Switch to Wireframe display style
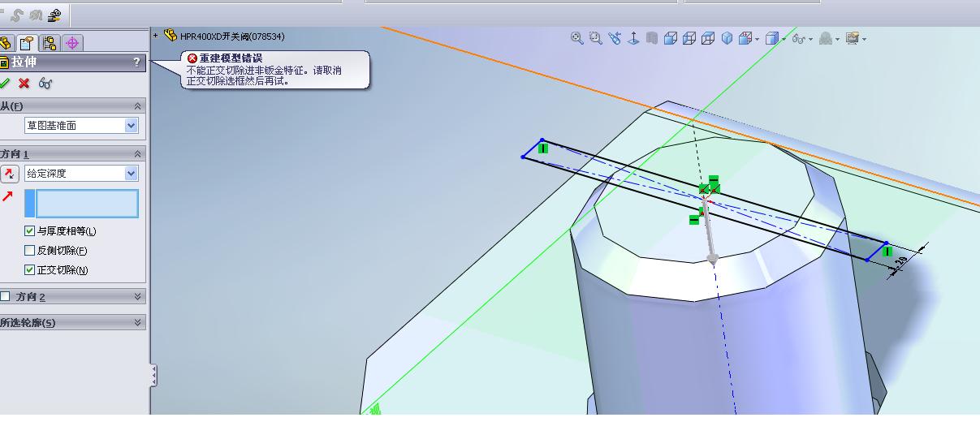This screenshot has width=980, height=426. click(708, 38)
